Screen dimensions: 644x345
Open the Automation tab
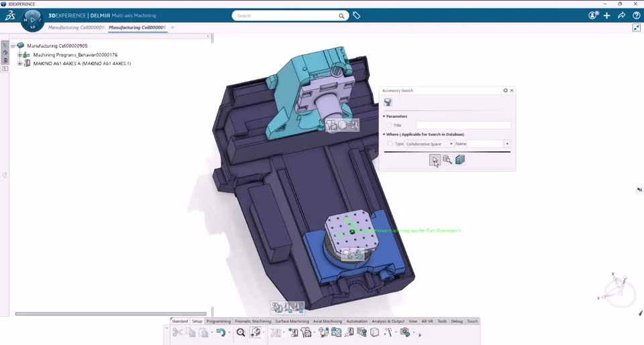click(357, 321)
